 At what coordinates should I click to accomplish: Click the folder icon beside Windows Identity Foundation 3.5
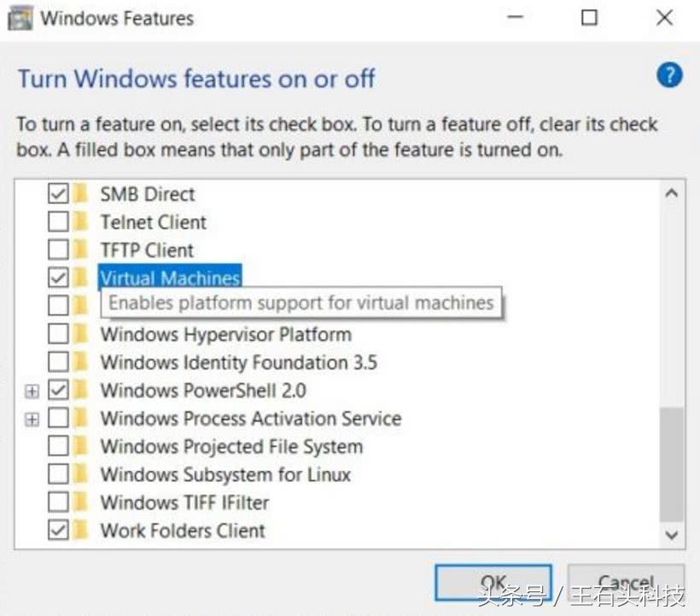click(x=80, y=362)
